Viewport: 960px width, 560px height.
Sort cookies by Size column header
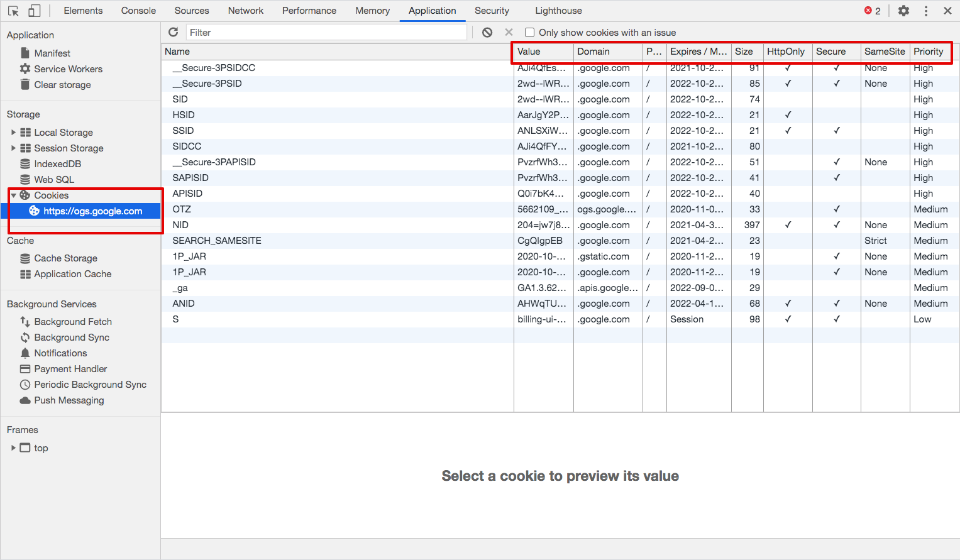744,52
